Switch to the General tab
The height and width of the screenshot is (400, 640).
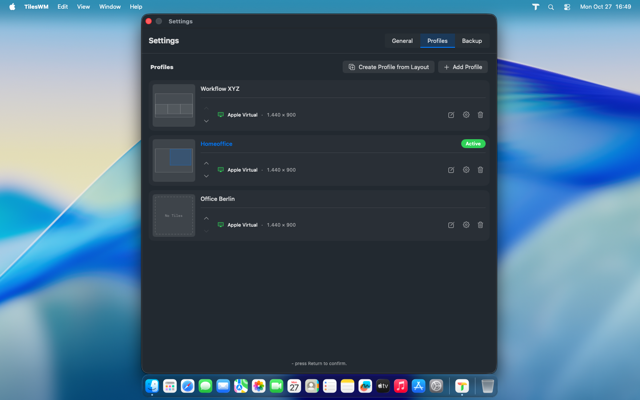click(402, 41)
